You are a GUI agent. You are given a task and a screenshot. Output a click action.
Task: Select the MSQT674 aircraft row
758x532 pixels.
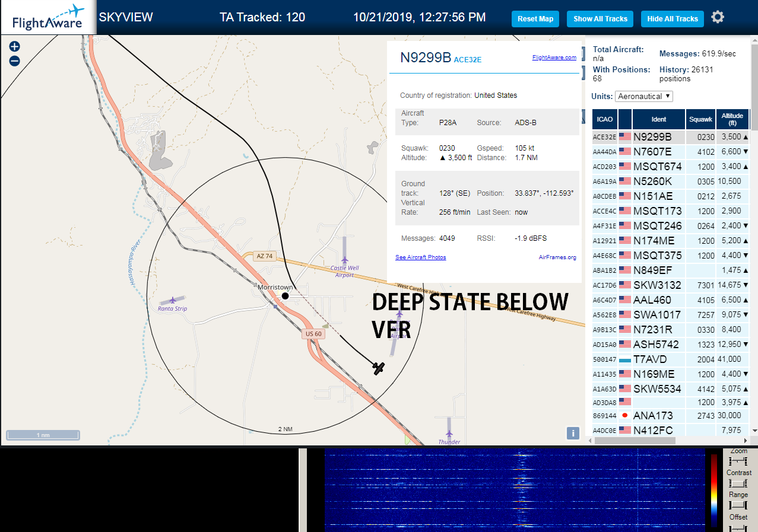click(671, 167)
